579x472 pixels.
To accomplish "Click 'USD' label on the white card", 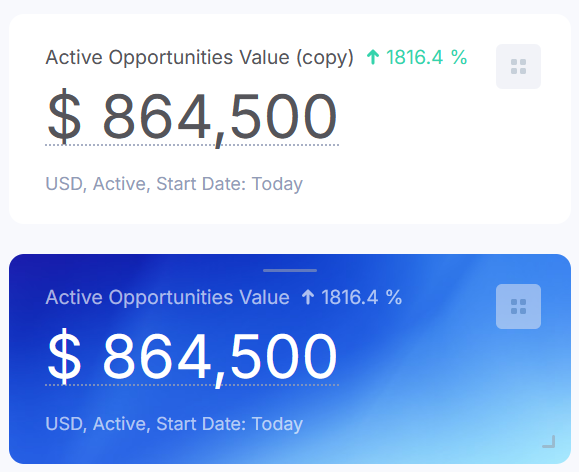I will [x=64, y=184].
